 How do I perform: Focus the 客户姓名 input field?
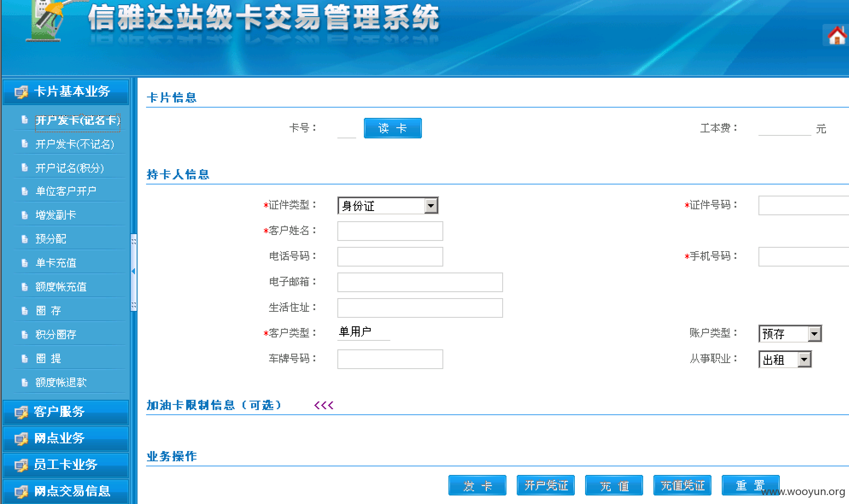(390, 231)
